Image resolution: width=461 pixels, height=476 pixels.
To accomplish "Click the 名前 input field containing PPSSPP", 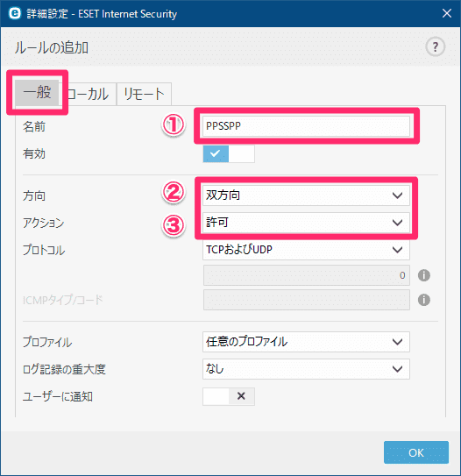I will pyautogui.click(x=306, y=126).
